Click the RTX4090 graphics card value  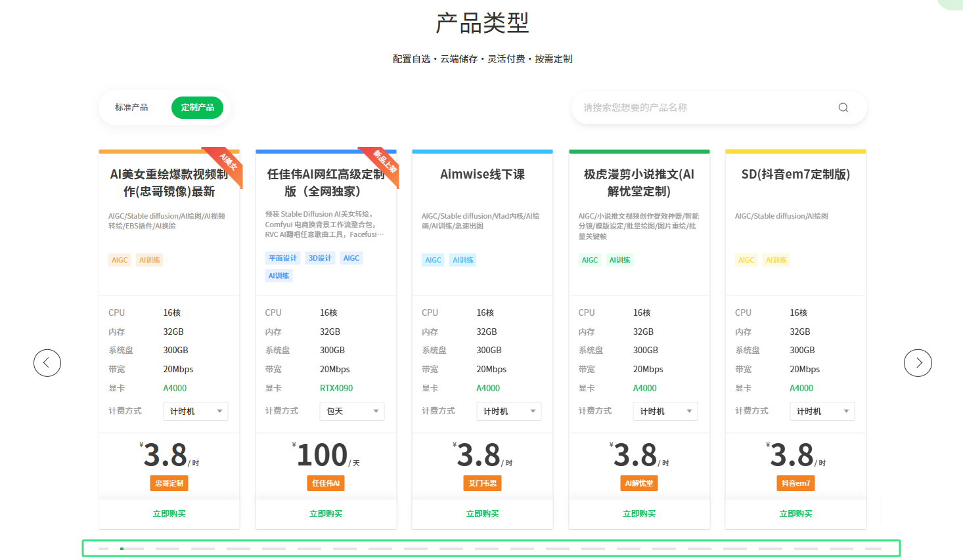pyautogui.click(x=336, y=388)
